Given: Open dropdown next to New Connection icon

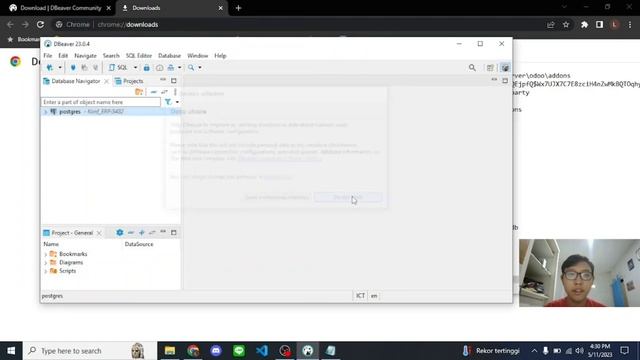Looking at the screenshot, I should tap(60, 68).
